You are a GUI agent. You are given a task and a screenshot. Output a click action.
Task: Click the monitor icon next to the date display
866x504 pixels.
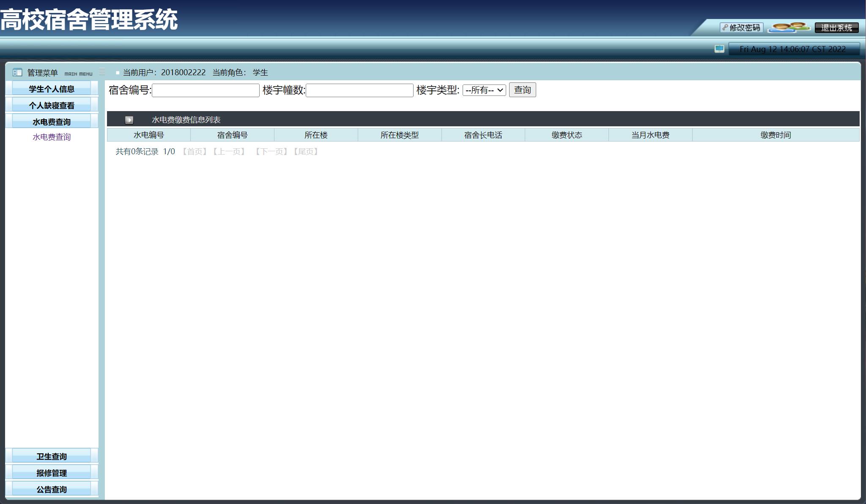[x=719, y=49]
